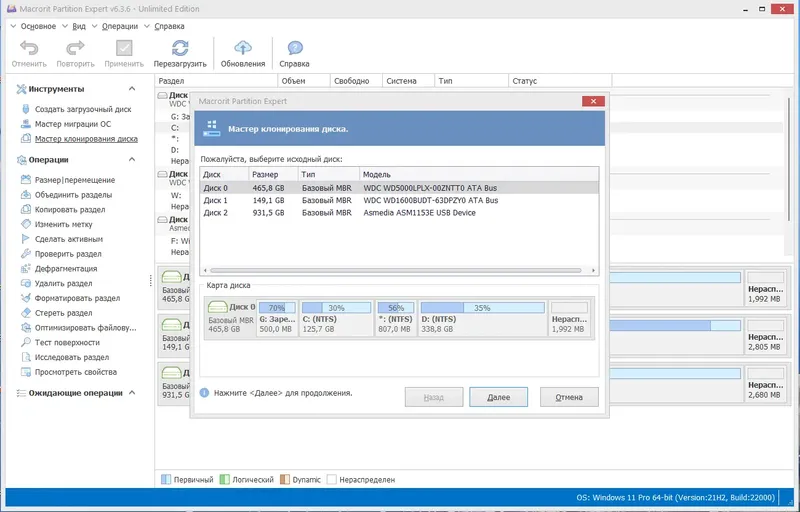Image resolution: width=800 pixels, height=512 pixels.
Task: Select Диск 0 row in source list
Action: 399,188
